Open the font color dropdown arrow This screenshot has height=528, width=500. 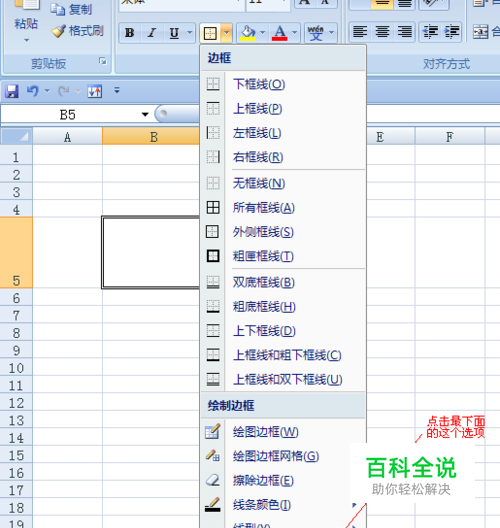(295, 33)
